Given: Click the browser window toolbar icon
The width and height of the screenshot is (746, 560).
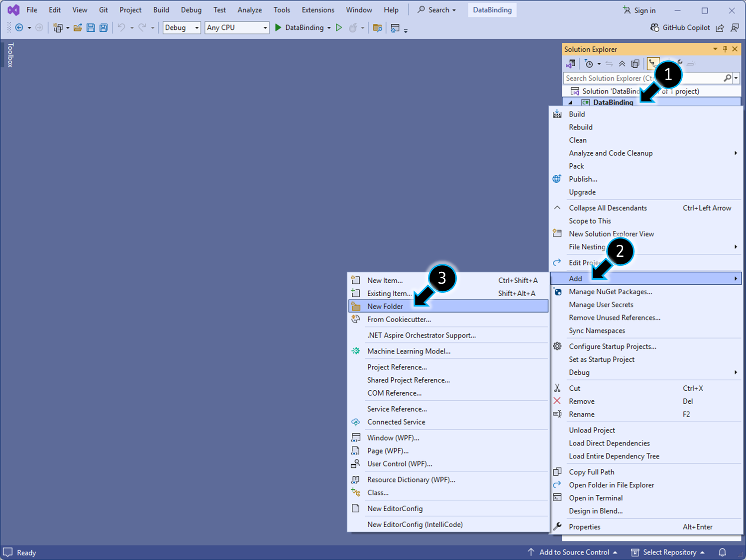Looking at the screenshot, I should tap(395, 28).
